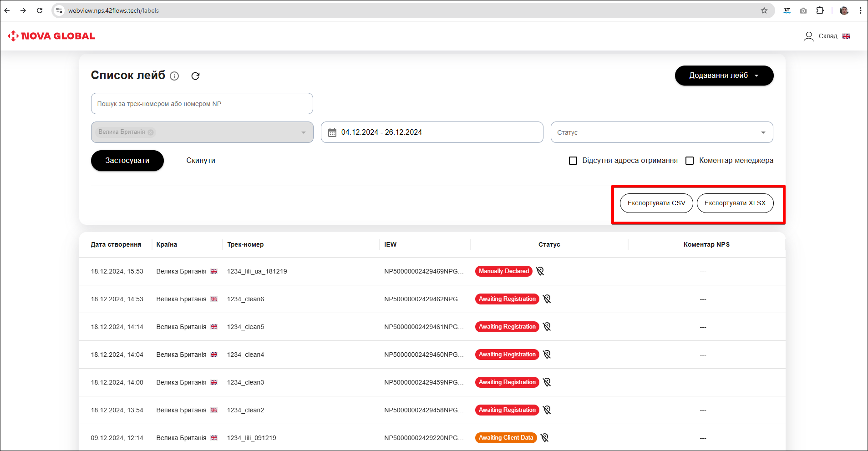
Task: Click Awaiting Registration badge on 1234_clean6 row
Action: pyautogui.click(x=507, y=299)
